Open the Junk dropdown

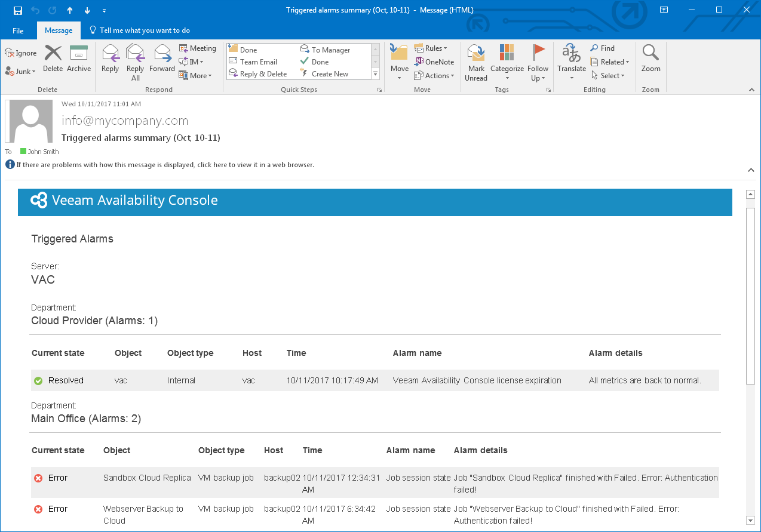21,71
